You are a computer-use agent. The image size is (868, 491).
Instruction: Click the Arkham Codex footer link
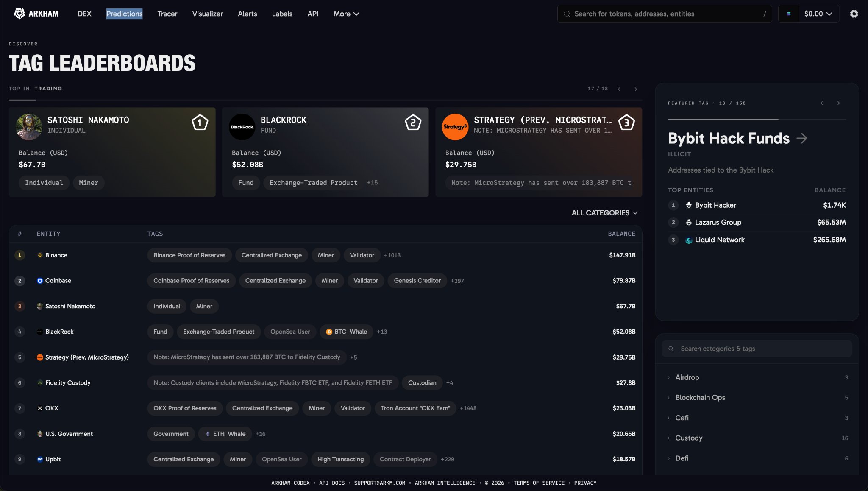290,483
